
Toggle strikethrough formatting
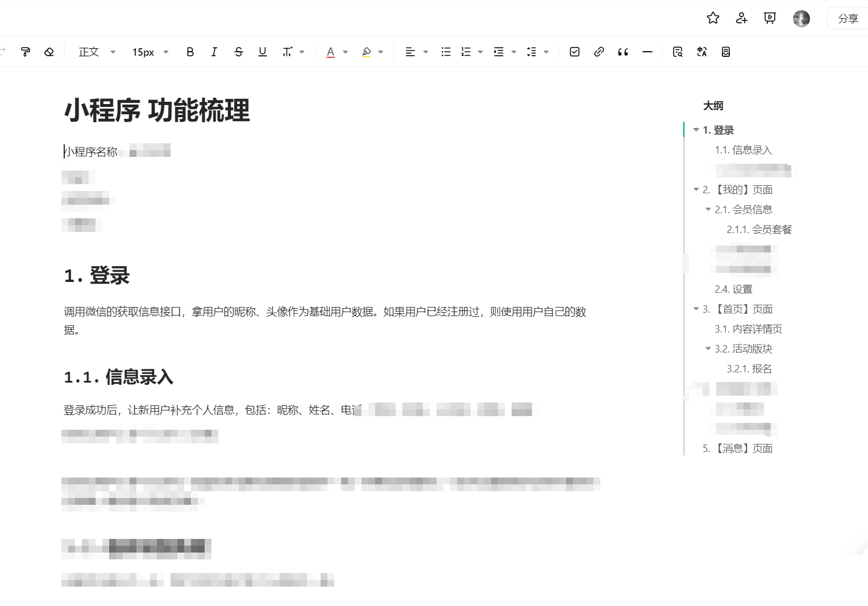[239, 52]
